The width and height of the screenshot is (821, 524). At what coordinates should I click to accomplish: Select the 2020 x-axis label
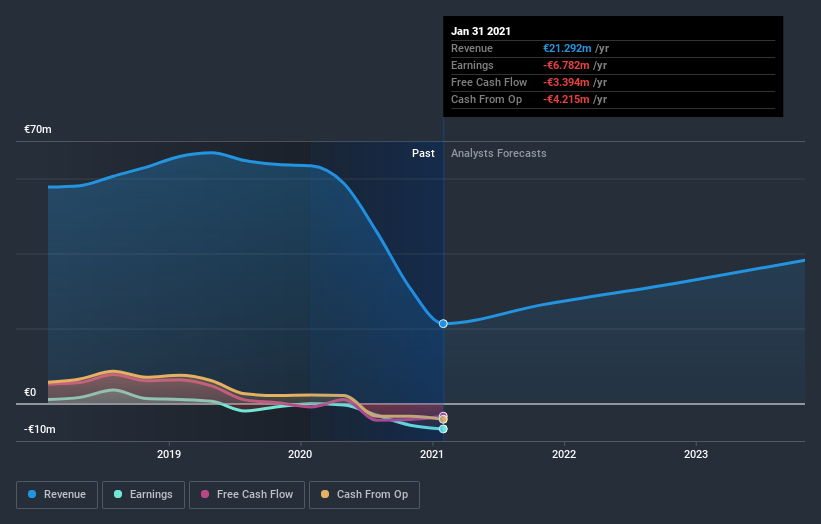pyautogui.click(x=300, y=454)
